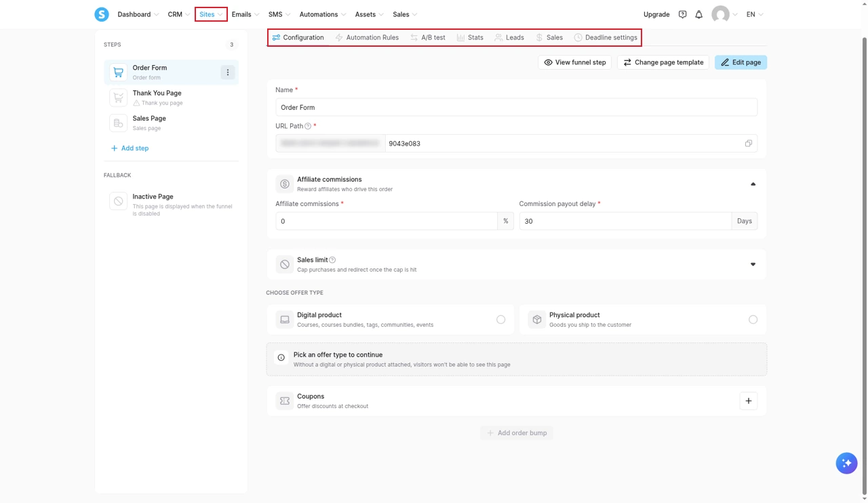Select the Physical product radio button
Image resolution: width=868 pixels, height=503 pixels.
753,319
